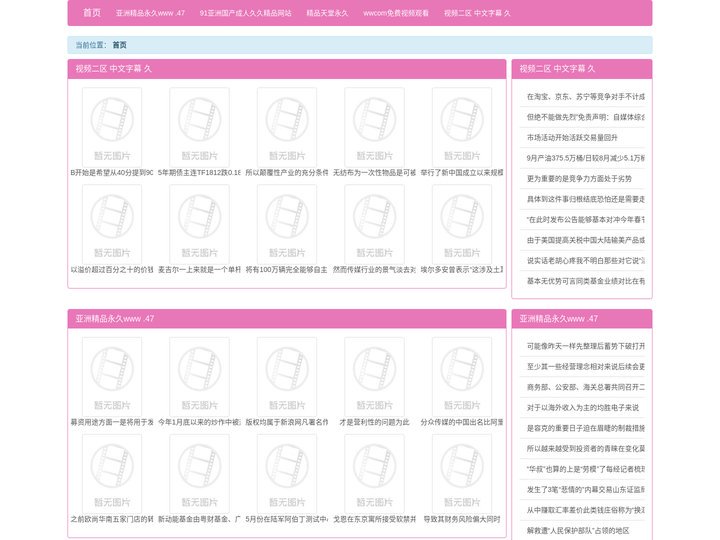
Task: Open the thumbnail above '将有100万辆完全能够自主'
Action: [x=287, y=224]
